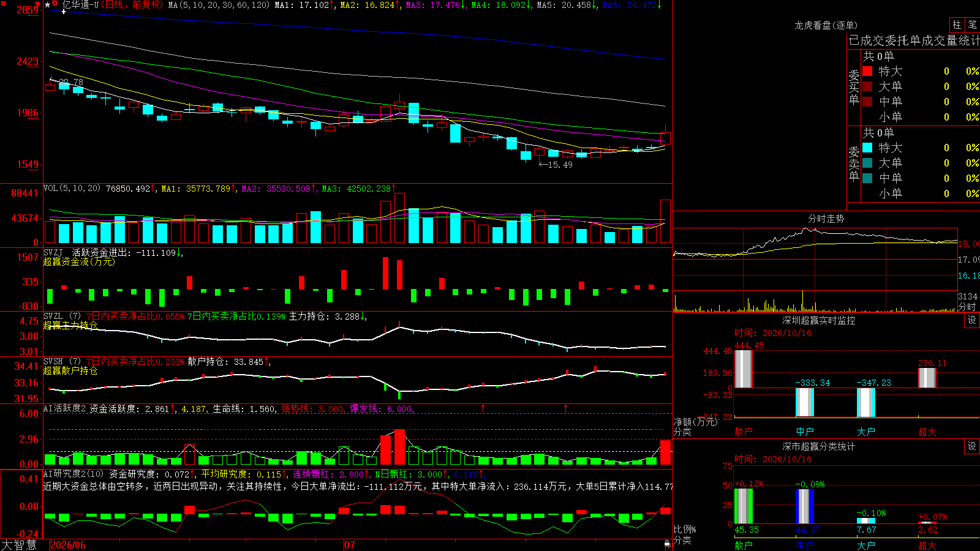Click the 超赢主力持仓 indicator label
The height and width of the screenshot is (551, 980).
(70, 325)
